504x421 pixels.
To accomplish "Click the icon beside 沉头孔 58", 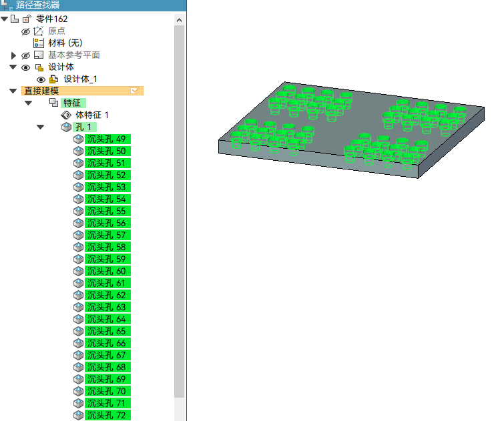I will 78,247.
